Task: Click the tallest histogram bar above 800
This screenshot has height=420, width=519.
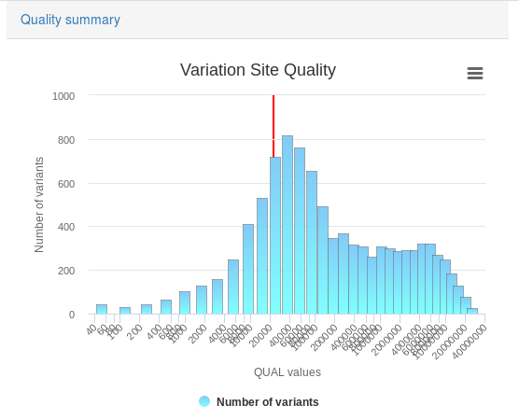Action: 288,225
